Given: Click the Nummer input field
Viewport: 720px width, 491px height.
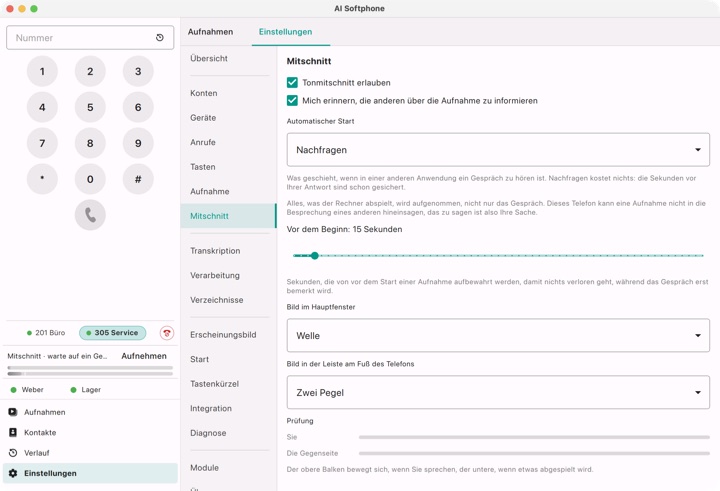Looking at the screenshot, I should pyautogui.click(x=90, y=38).
